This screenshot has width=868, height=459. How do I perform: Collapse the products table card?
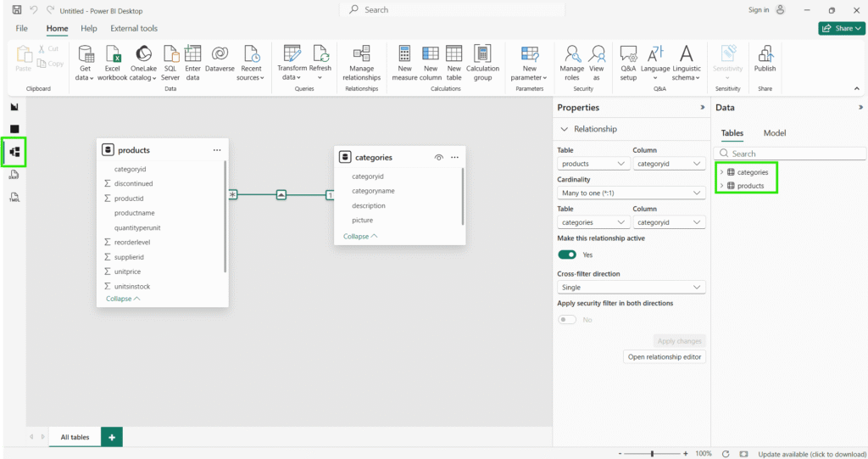point(123,299)
